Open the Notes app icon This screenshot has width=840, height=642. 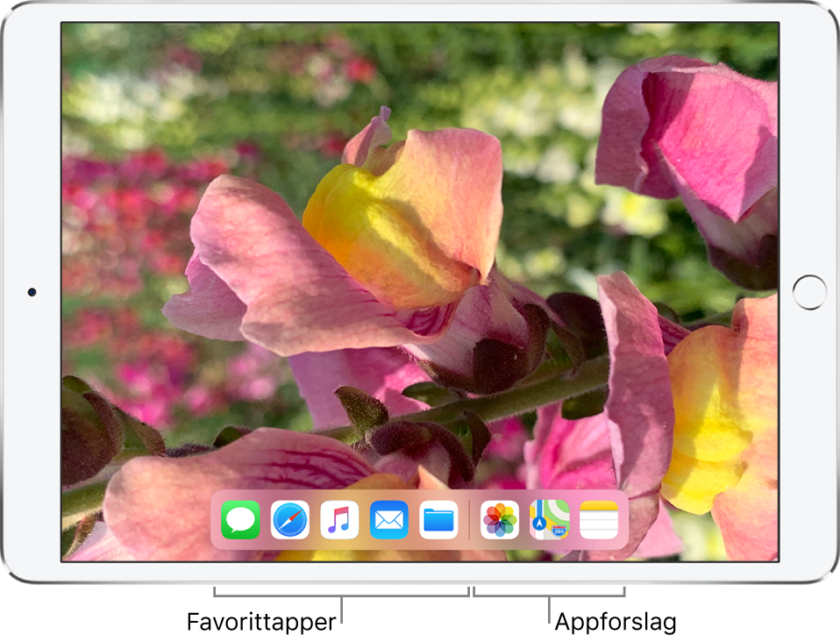pyautogui.click(x=599, y=520)
